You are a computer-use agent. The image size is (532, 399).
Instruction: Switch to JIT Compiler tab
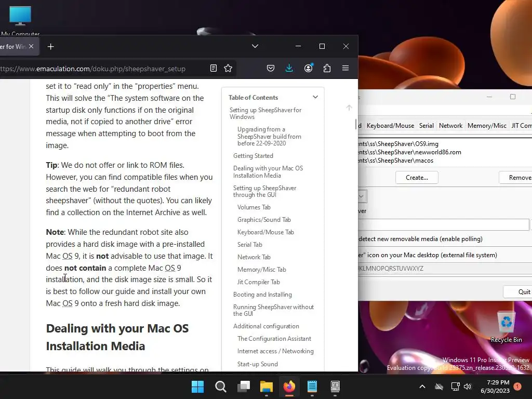(521, 126)
